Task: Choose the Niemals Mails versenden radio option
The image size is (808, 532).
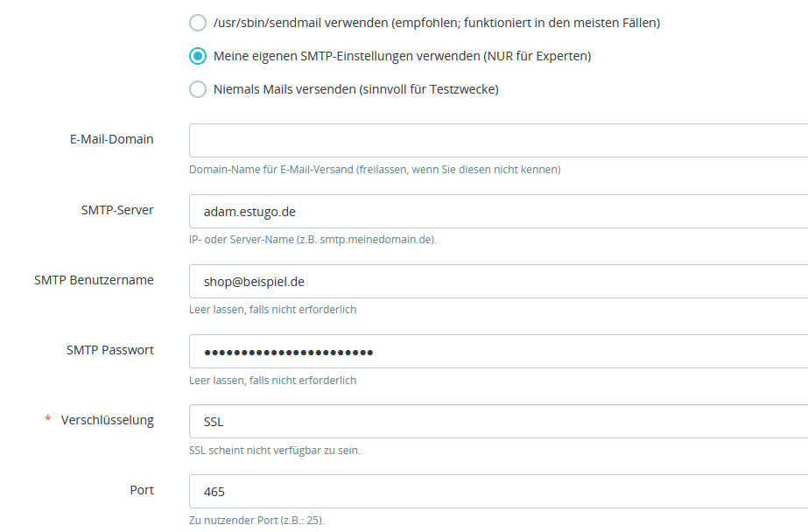Action: (198, 89)
